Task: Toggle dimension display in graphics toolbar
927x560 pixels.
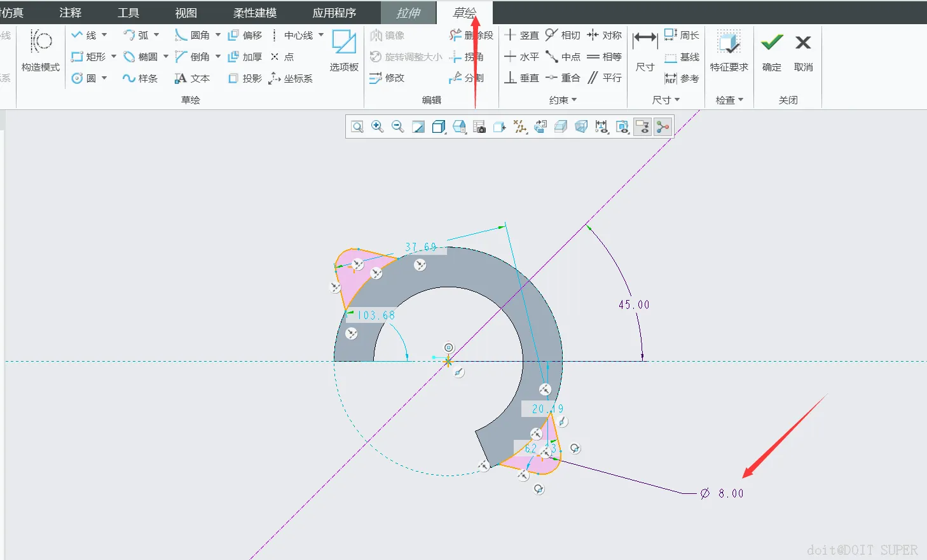Action: pos(601,126)
